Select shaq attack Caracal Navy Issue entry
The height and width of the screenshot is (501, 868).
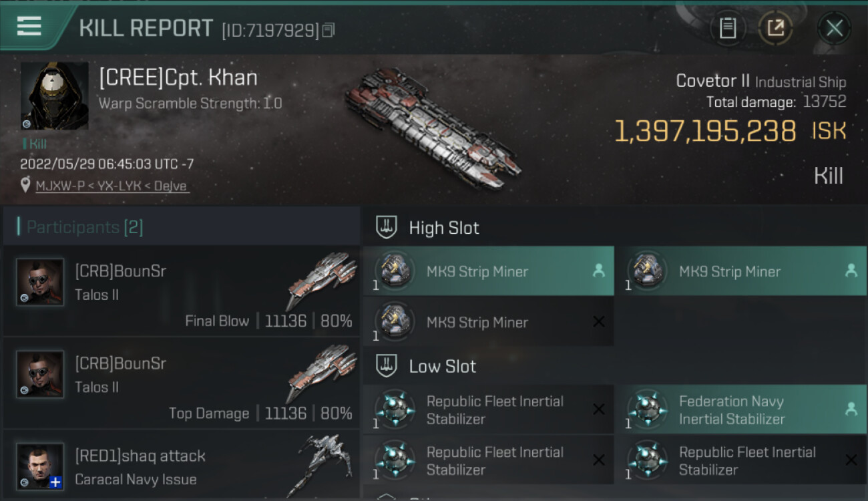pyautogui.click(x=181, y=467)
